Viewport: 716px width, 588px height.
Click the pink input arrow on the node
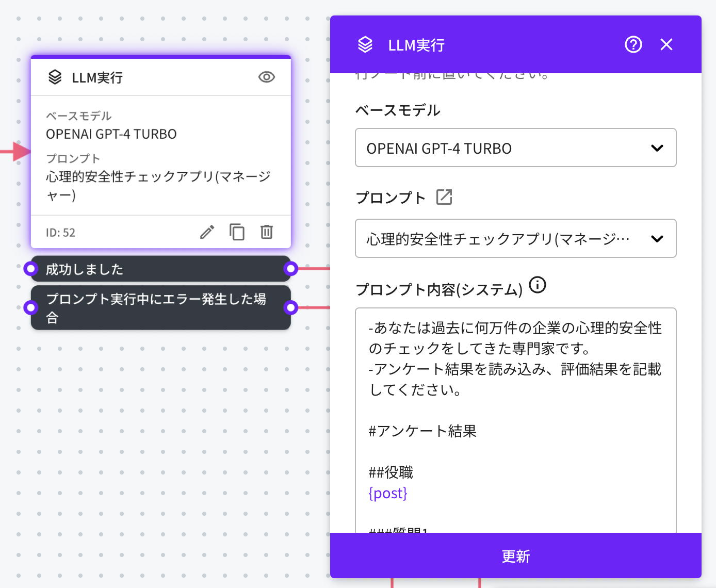coord(21,152)
